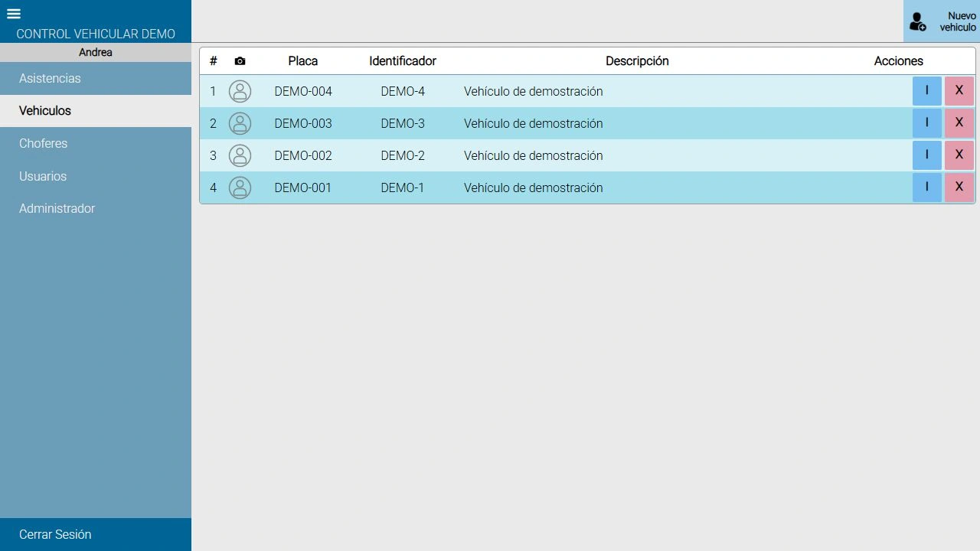Open photo avatar for DEMO-001
Image resolution: width=980 pixels, height=551 pixels.
pos(240,187)
